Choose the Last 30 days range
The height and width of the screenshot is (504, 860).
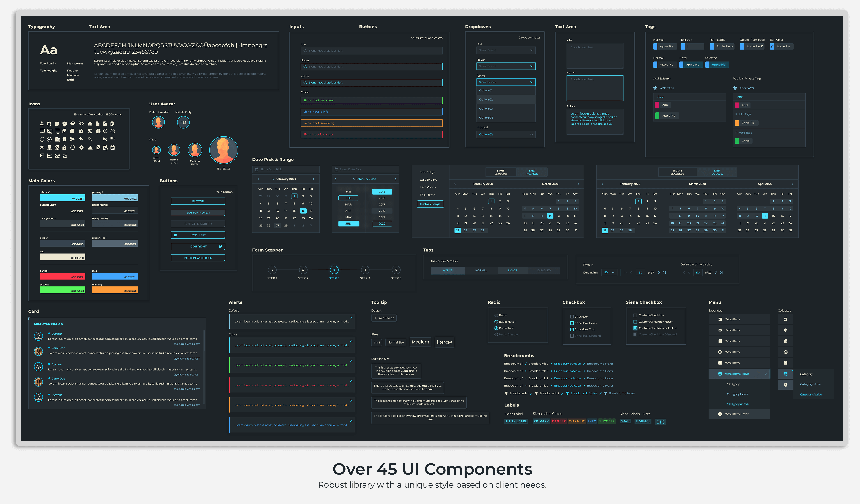(x=428, y=180)
